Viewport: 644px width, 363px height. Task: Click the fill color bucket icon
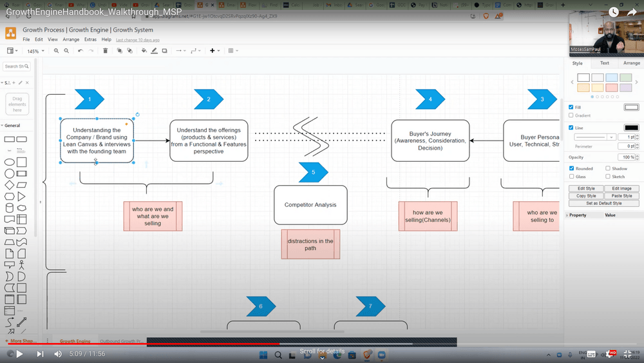click(x=144, y=51)
